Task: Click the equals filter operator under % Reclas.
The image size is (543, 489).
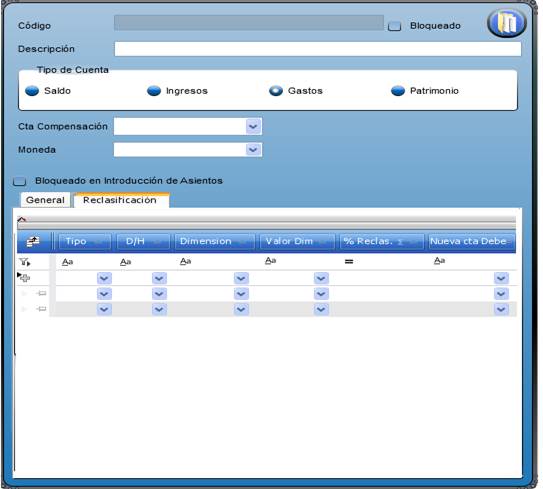Action: pos(349,261)
